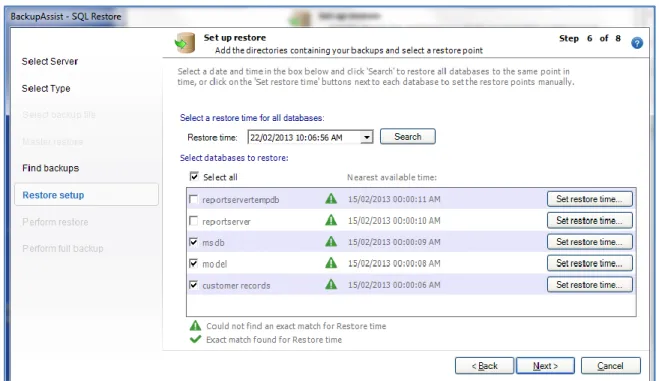Open the Restore time dropdown arrow

tap(367, 137)
